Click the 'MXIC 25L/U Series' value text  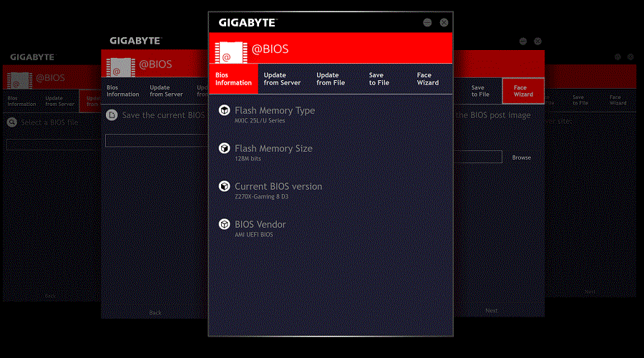[x=260, y=121]
